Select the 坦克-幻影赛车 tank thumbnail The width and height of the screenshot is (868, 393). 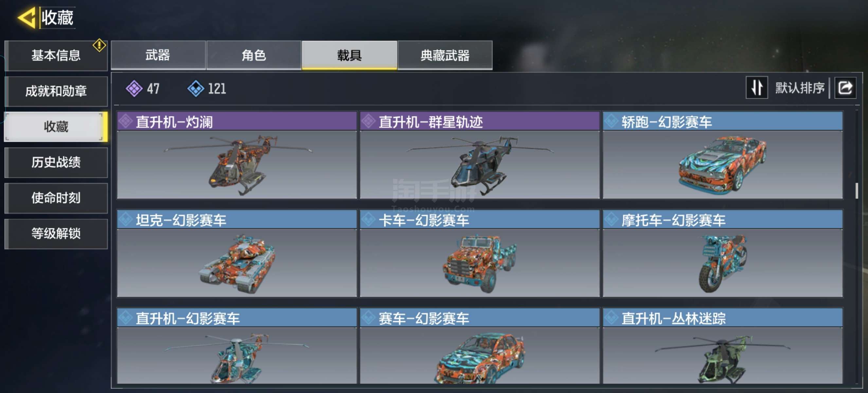[x=237, y=263]
